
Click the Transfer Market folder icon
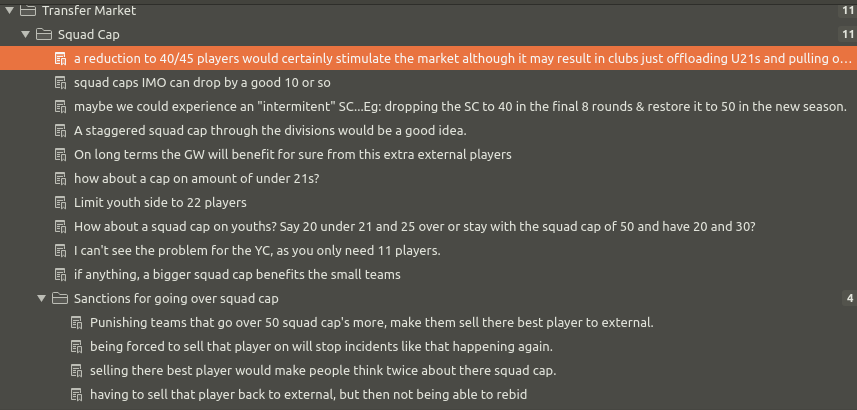(x=28, y=11)
